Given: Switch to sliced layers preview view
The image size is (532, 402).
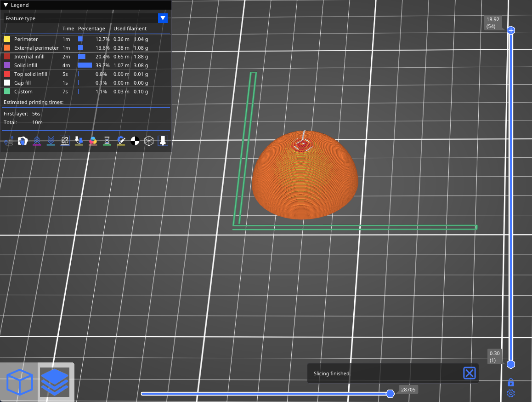Looking at the screenshot, I should click(55, 382).
